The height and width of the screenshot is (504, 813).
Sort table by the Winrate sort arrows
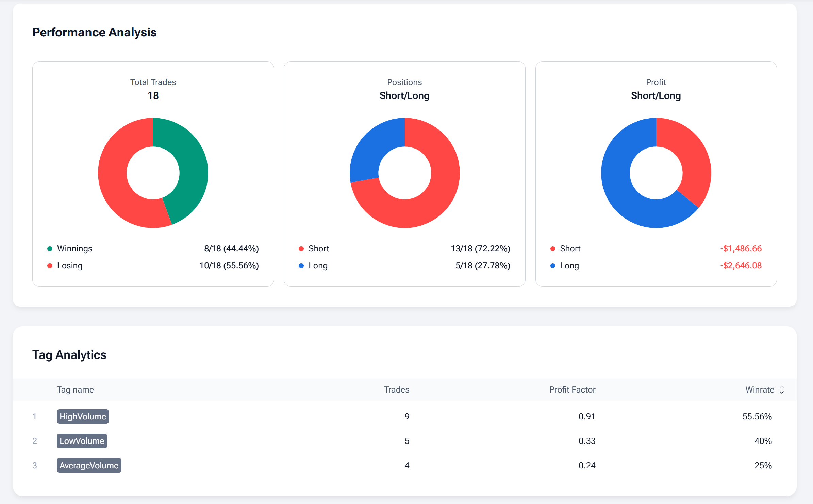click(782, 390)
